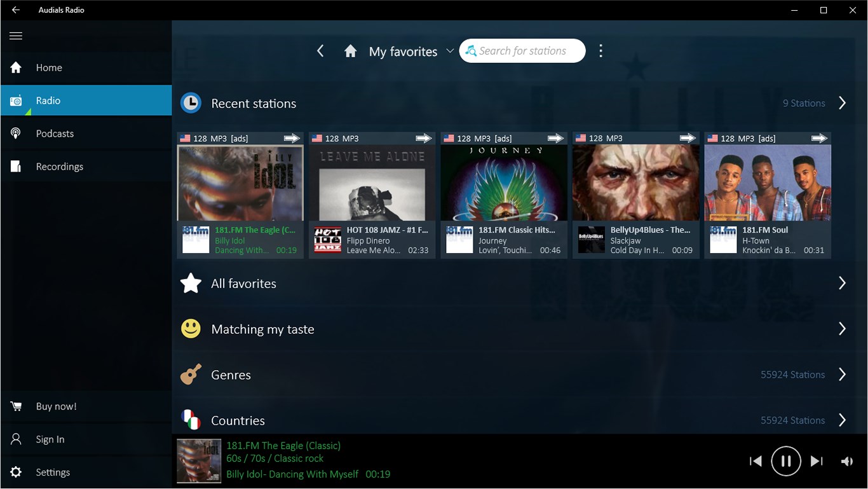This screenshot has width=868, height=489.
Task: Click Slackjaw artist text
Action: pos(626,241)
